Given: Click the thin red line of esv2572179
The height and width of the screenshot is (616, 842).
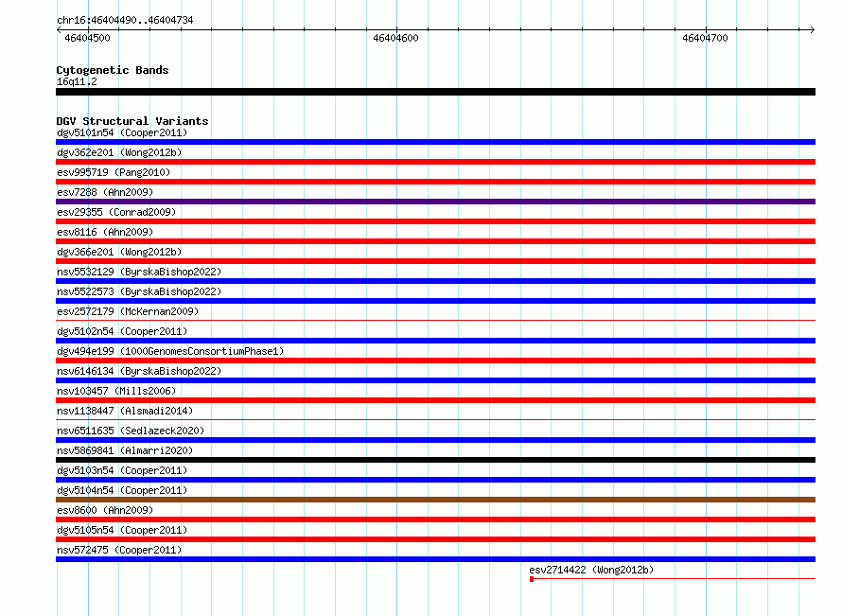Looking at the screenshot, I should point(435,321).
